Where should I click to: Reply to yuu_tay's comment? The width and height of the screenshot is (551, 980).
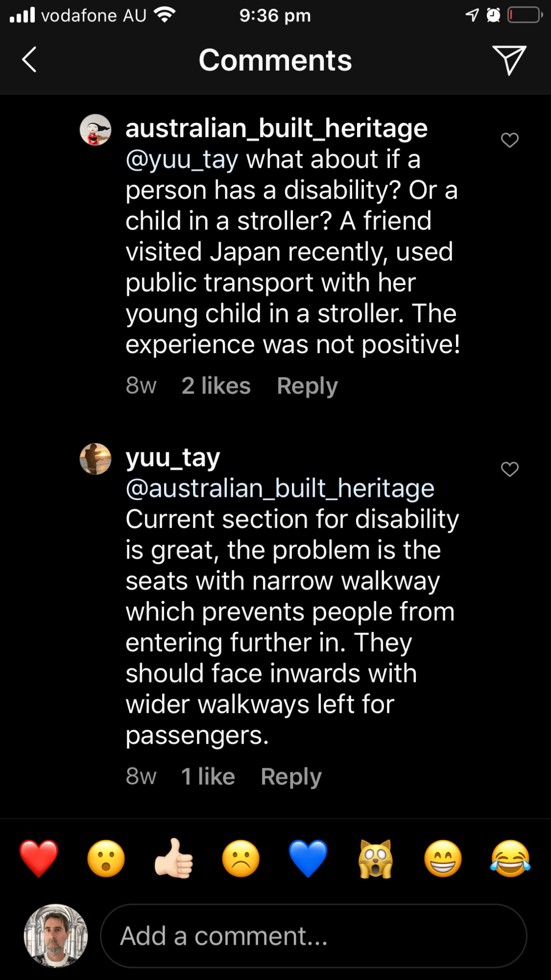291,777
